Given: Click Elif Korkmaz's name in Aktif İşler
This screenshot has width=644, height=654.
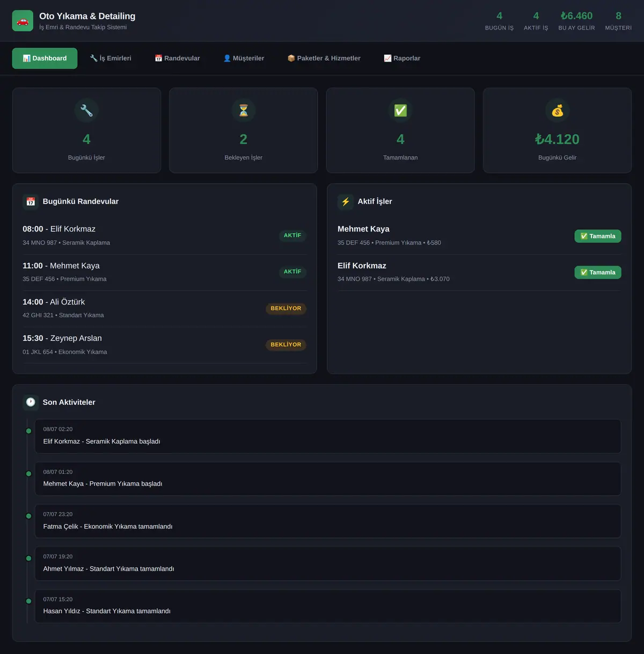Looking at the screenshot, I should [x=362, y=266].
